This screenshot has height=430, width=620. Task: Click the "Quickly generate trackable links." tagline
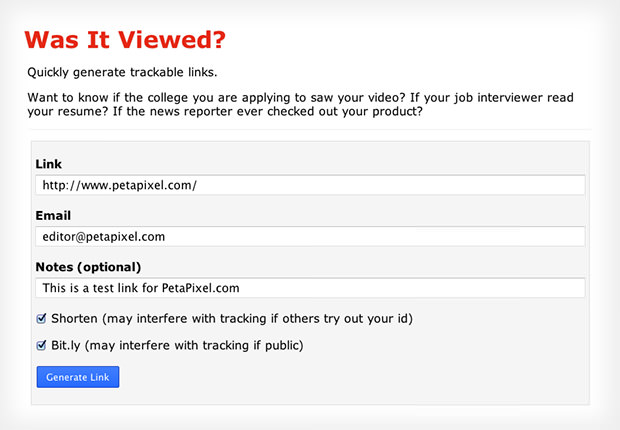click(x=122, y=73)
